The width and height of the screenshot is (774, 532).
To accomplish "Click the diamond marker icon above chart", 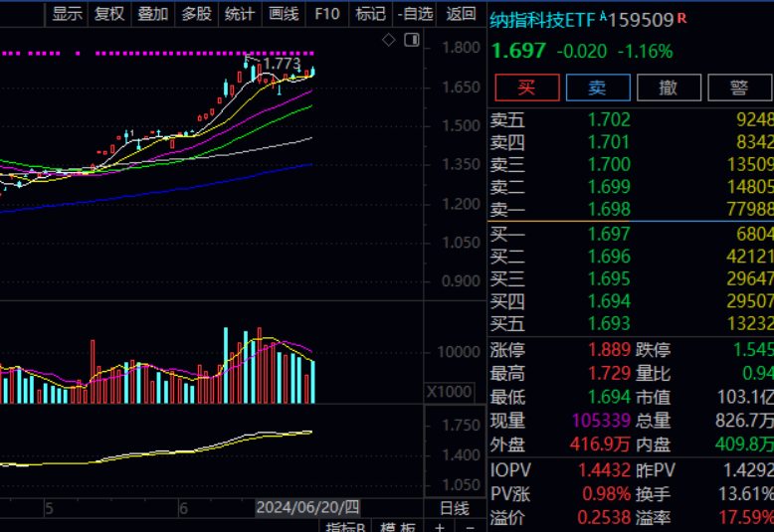I will coord(389,40).
